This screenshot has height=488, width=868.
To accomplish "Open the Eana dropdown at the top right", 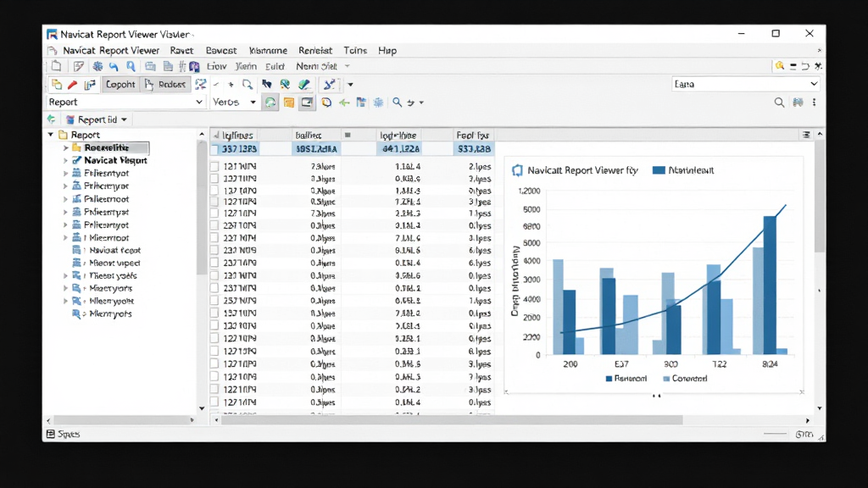I will [745, 84].
